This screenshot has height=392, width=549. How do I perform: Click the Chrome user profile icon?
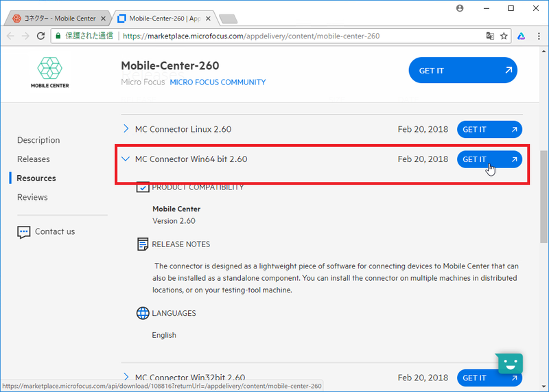tap(460, 8)
